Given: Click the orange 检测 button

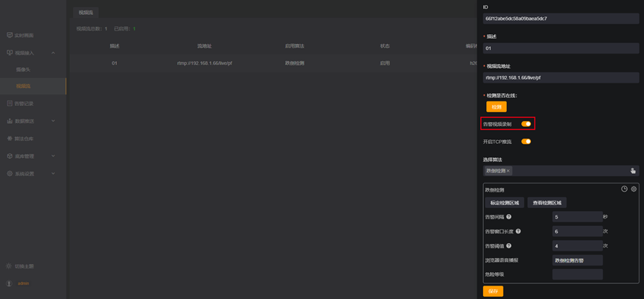Looking at the screenshot, I should [497, 107].
